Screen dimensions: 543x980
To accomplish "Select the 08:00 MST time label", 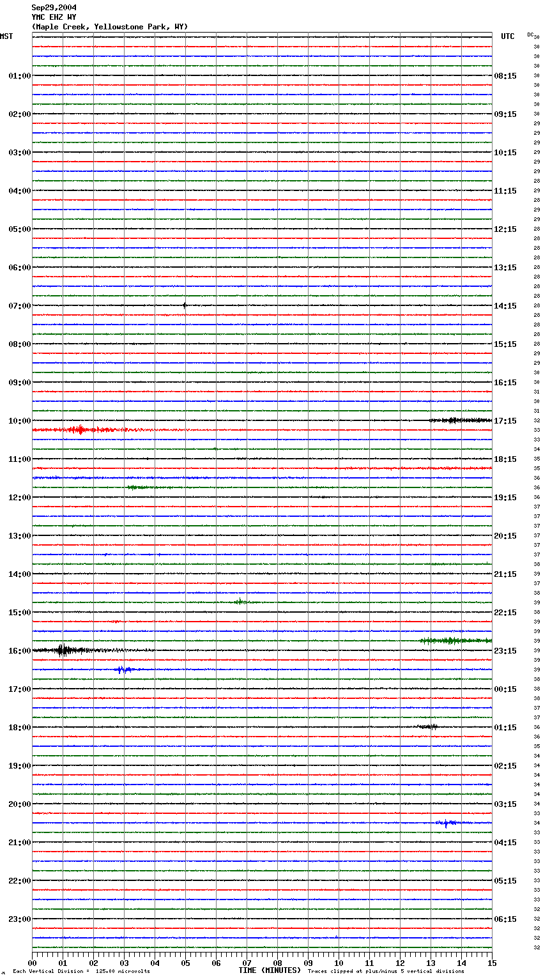I will pos(20,344).
